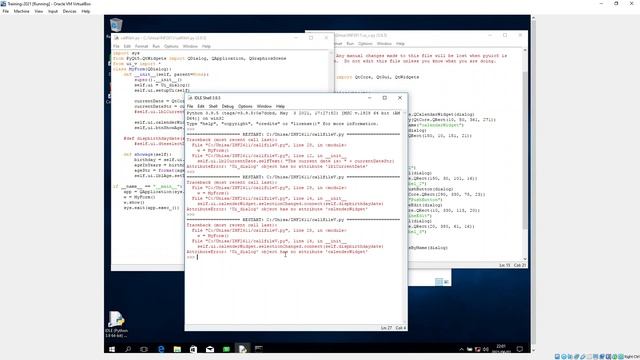The height and width of the screenshot is (360, 640).
Task: Click VirtualBox USB status indicator
Action: pos(583,357)
